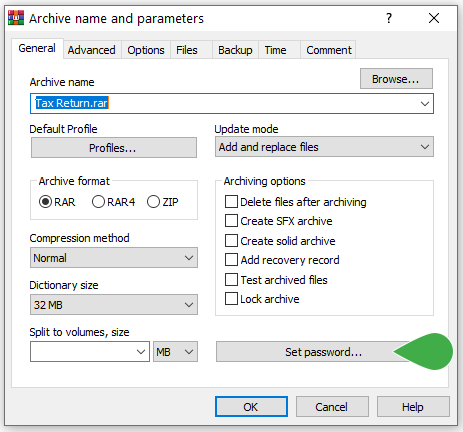Open the Dictionary size dropdown
The height and width of the screenshot is (432, 463).
click(x=114, y=305)
